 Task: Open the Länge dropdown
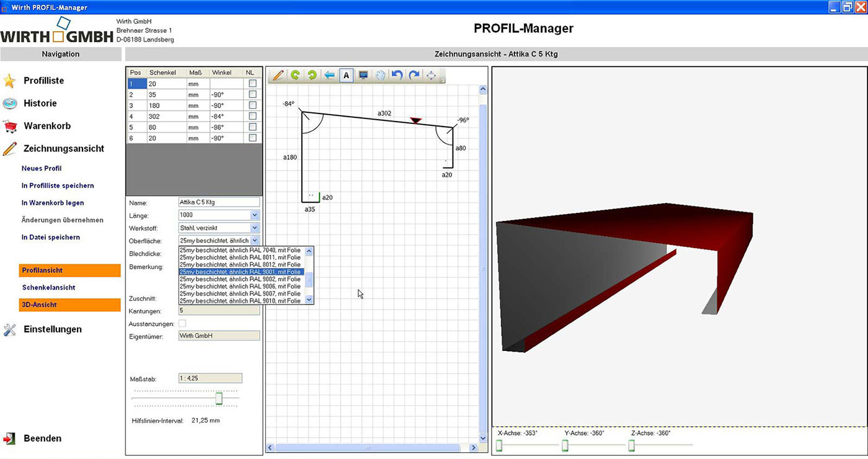tap(255, 215)
